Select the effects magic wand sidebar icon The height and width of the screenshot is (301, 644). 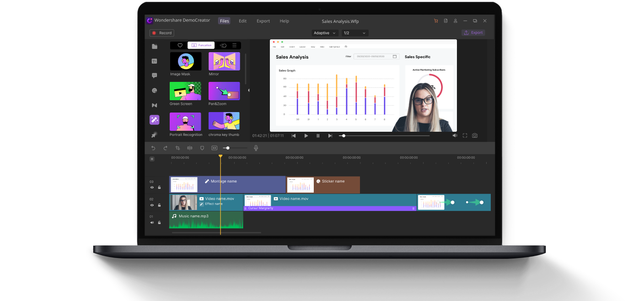pyautogui.click(x=155, y=120)
